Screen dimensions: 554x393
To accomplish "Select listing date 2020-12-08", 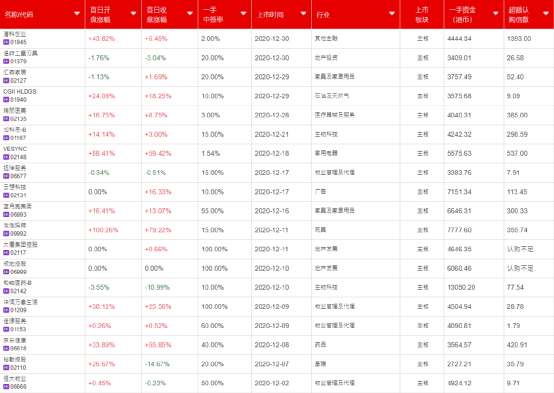I will point(272,345).
